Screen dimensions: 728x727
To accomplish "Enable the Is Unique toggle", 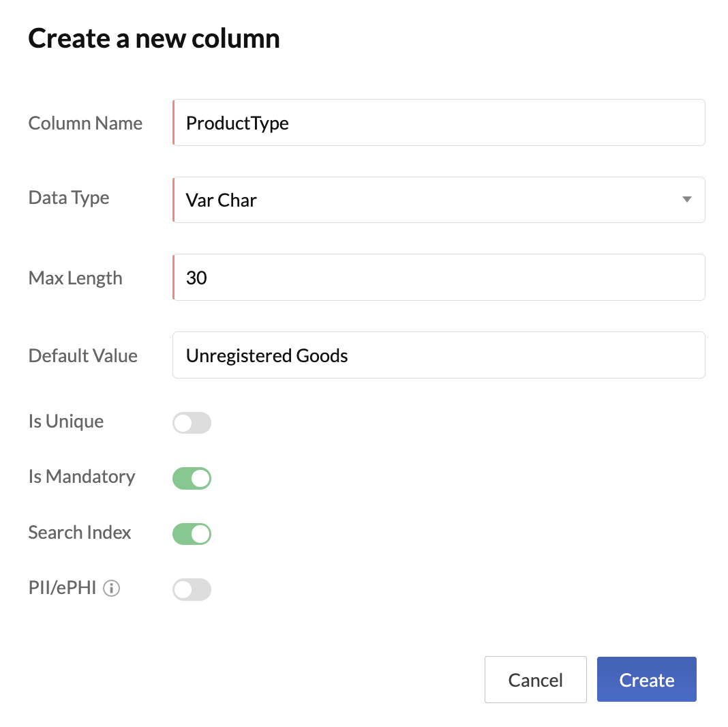I will 192,423.
